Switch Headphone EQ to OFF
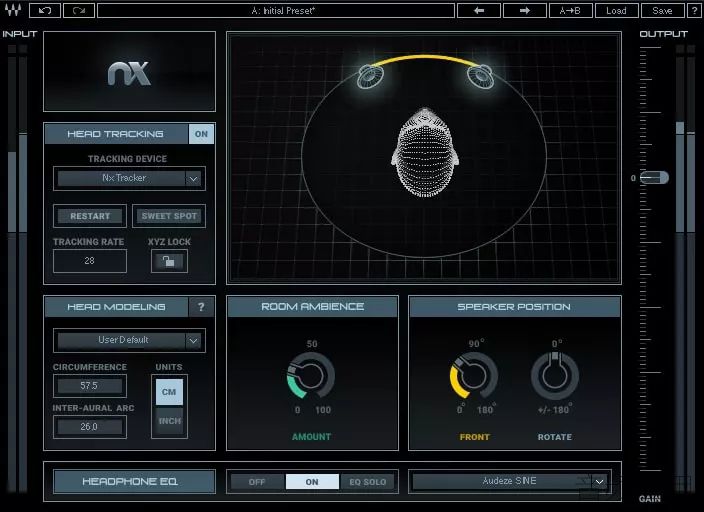Viewport: 704px width, 512px height. point(257,482)
